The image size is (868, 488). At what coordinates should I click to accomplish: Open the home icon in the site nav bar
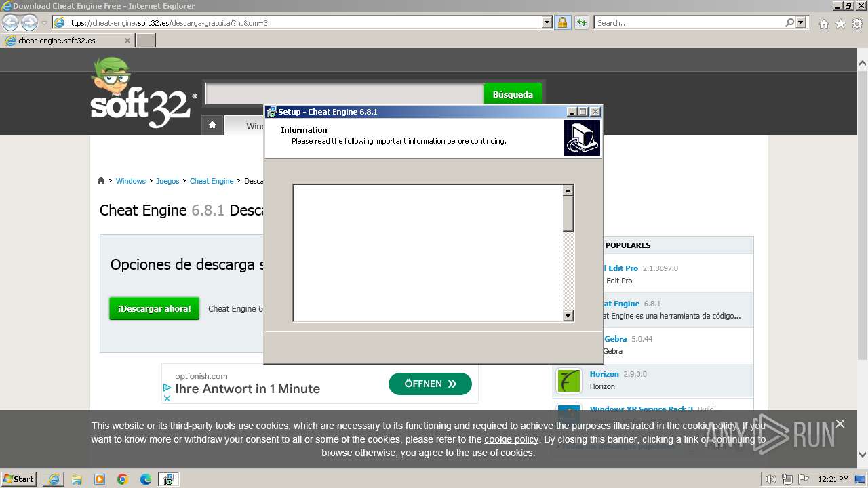pyautogui.click(x=212, y=125)
